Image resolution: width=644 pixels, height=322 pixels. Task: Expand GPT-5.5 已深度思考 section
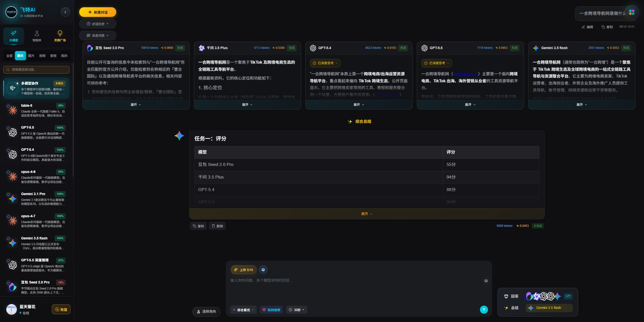pyautogui.click(x=436, y=63)
